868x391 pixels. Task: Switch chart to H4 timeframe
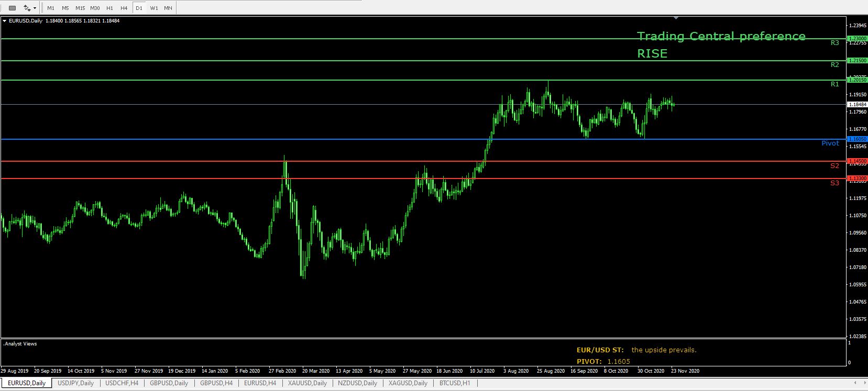124,8
